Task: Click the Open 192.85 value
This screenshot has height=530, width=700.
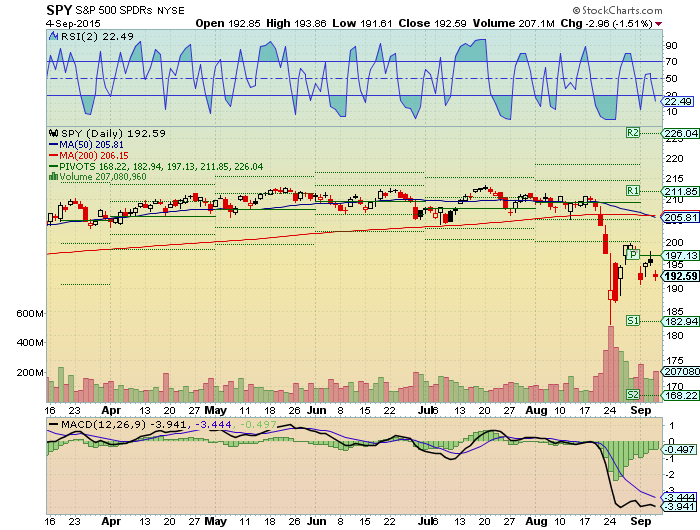Action: (228, 23)
